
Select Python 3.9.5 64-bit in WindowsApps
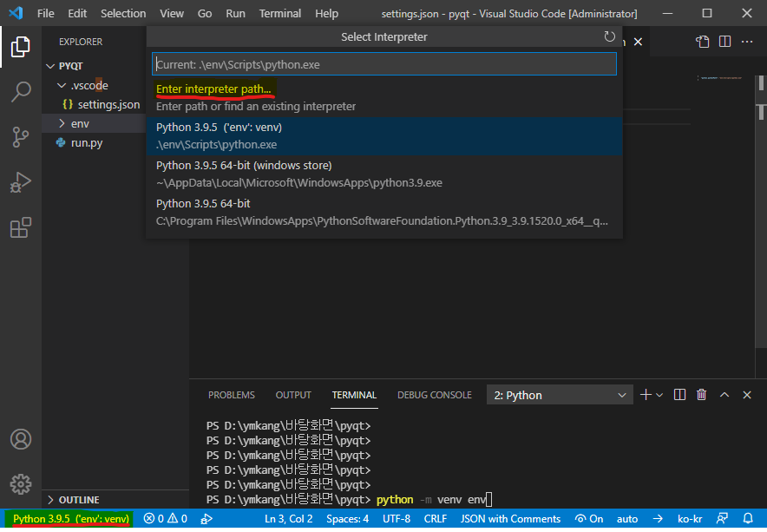pyautogui.click(x=384, y=212)
